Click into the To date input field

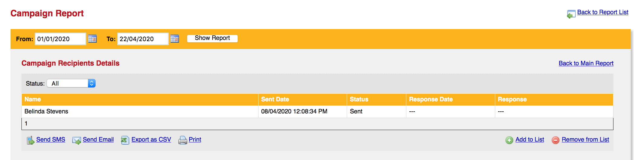point(143,39)
